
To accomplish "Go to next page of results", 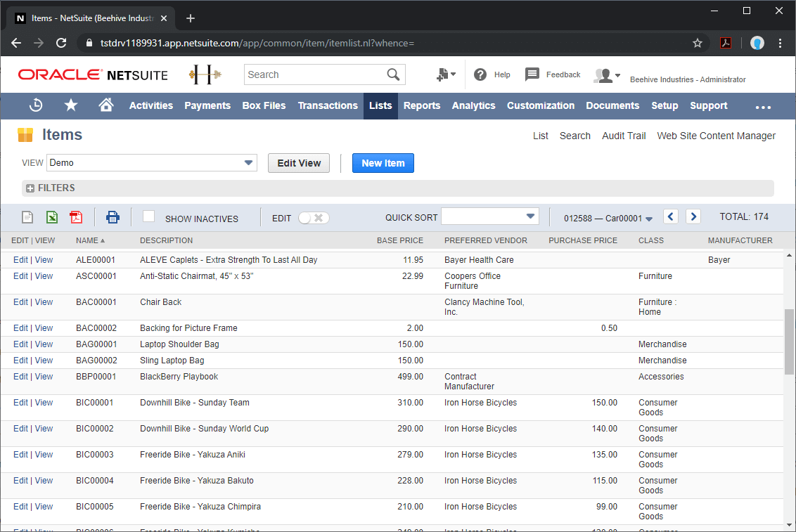I will 693,216.
